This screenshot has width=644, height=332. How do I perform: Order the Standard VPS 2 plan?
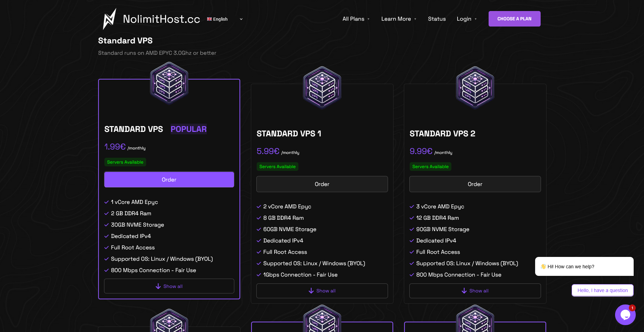(x=475, y=184)
